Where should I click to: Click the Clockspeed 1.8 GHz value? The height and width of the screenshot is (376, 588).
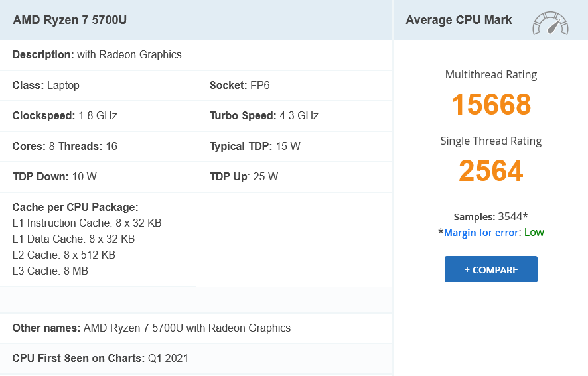click(x=98, y=115)
